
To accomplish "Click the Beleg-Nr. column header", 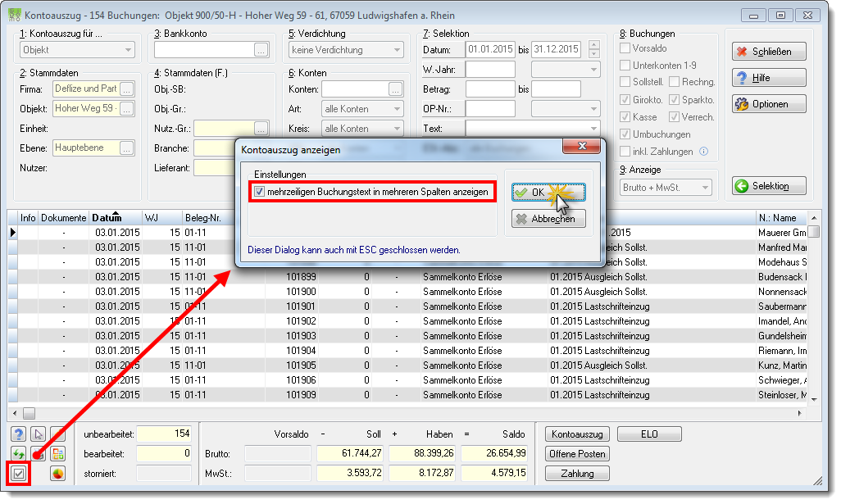I will pos(202,218).
